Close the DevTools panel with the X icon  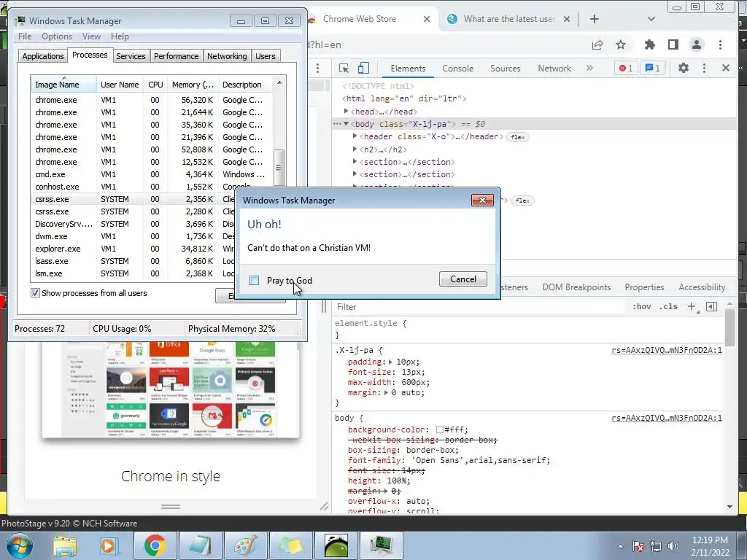[x=726, y=68]
